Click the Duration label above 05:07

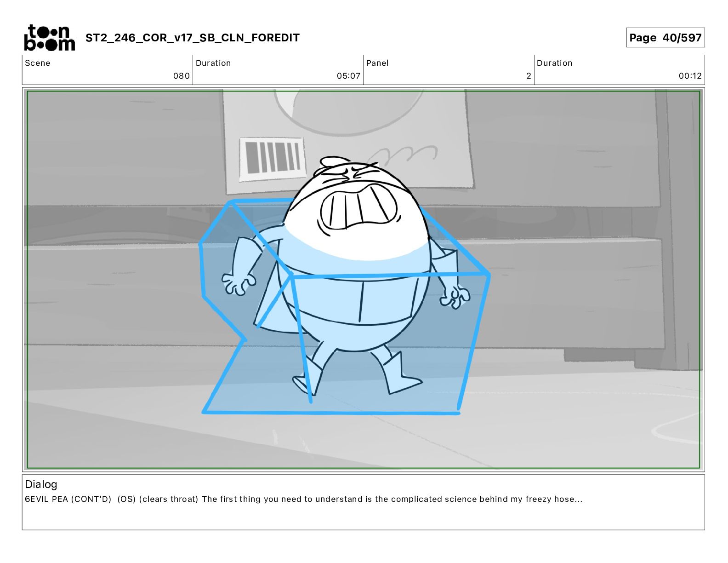point(213,63)
